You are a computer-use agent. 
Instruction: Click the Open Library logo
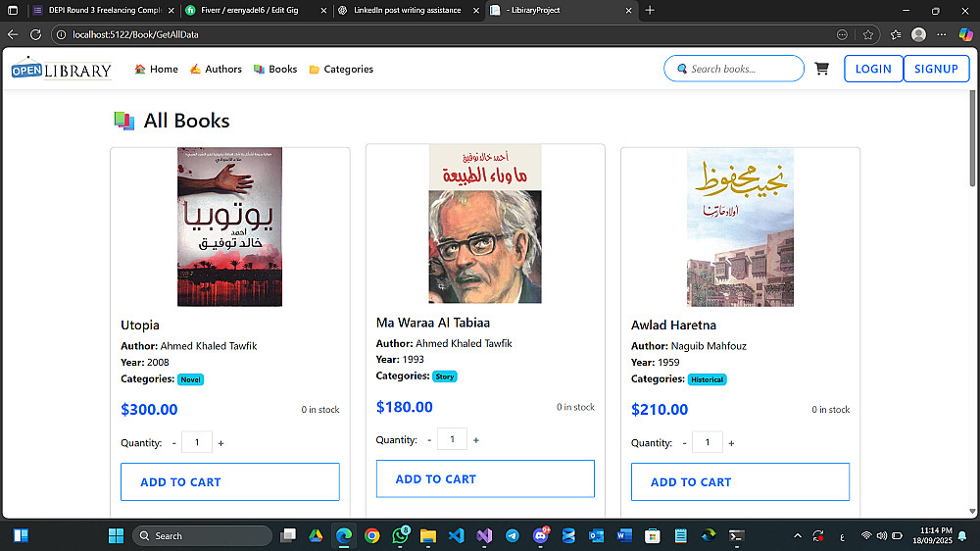point(61,69)
